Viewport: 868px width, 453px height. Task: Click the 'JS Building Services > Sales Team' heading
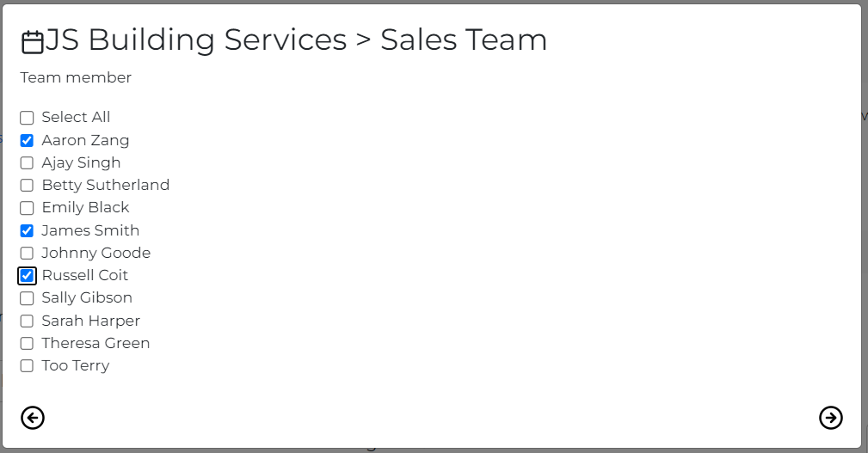(x=296, y=40)
